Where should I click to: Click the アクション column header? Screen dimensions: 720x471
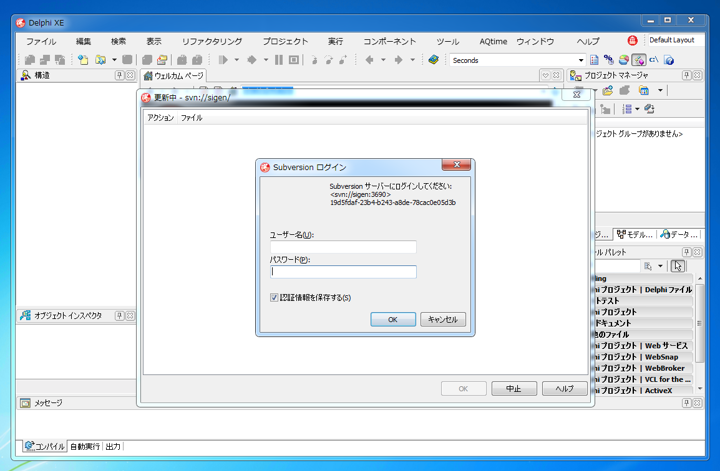[160, 118]
